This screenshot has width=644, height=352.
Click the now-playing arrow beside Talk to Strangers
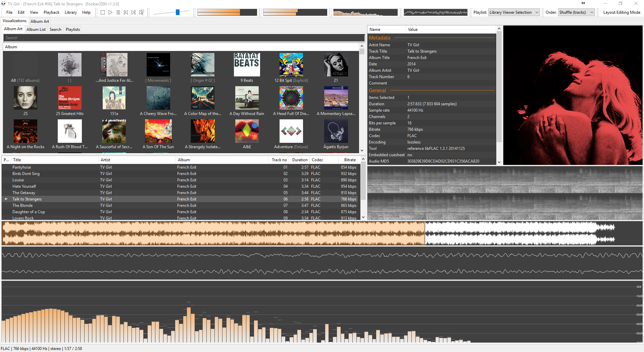[6, 199]
